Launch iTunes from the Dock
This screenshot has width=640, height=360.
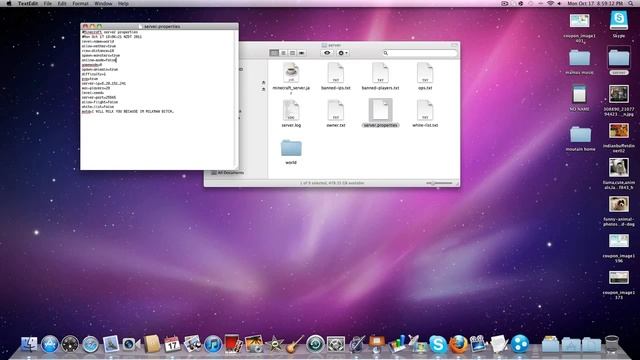213,344
